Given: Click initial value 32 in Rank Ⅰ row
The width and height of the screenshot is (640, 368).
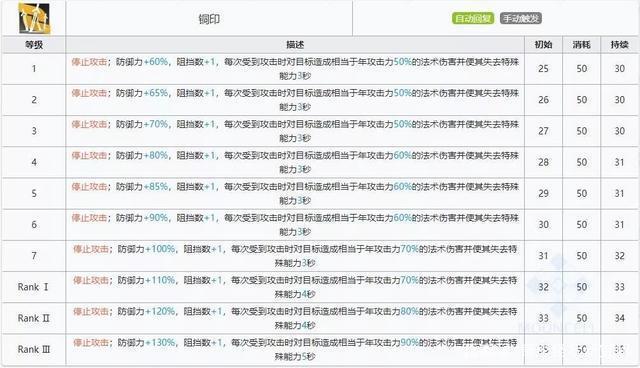Looking at the screenshot, I should coord(543,287).
